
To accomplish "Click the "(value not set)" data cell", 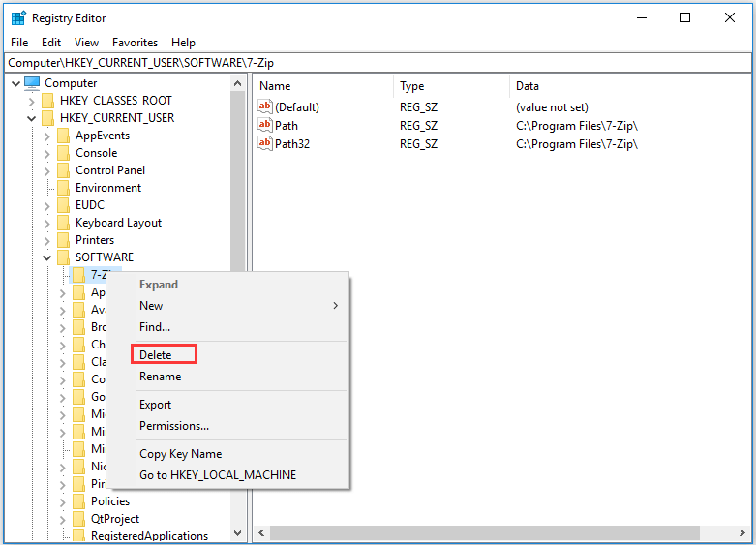I will pyautogui.click(x=552, y=107).
